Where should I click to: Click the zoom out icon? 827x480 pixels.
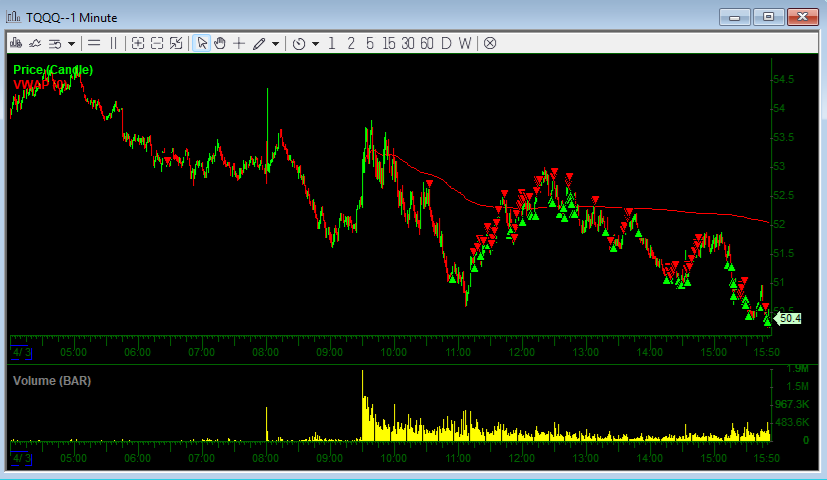coord(157,43)
